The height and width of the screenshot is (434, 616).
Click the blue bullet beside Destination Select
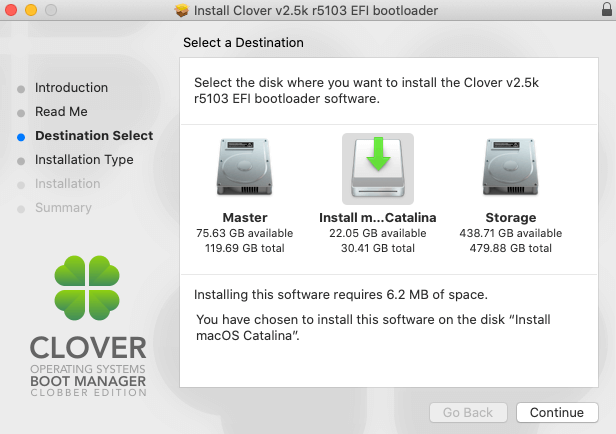[x=21, y=137]
